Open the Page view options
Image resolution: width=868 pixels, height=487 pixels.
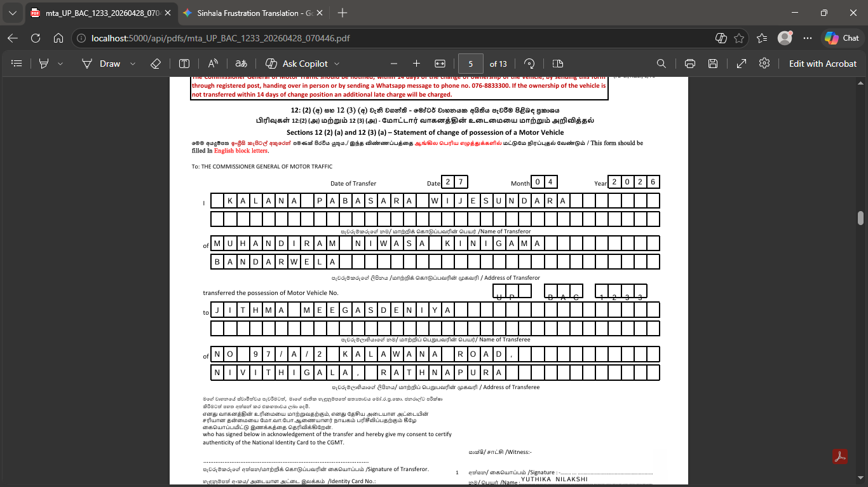558,64
